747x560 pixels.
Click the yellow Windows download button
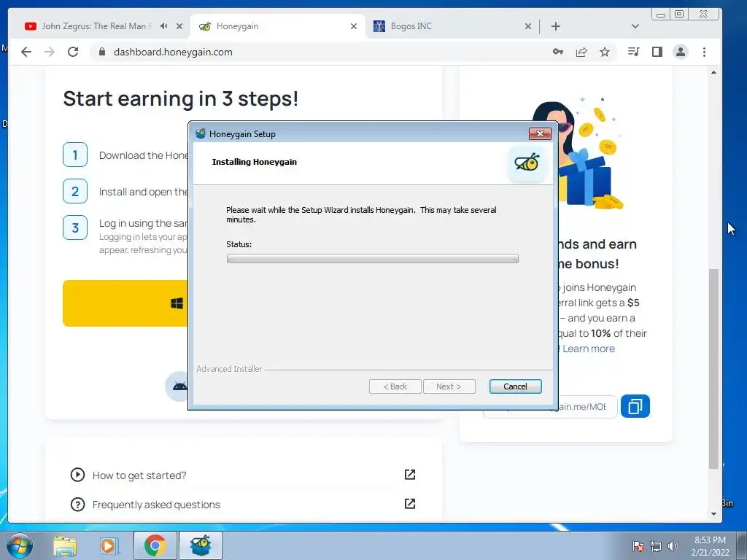tap(125, 303)
